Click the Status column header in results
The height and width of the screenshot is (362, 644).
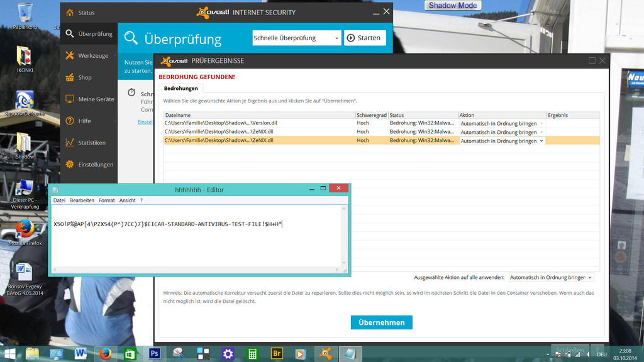click(x=423, y=116)
